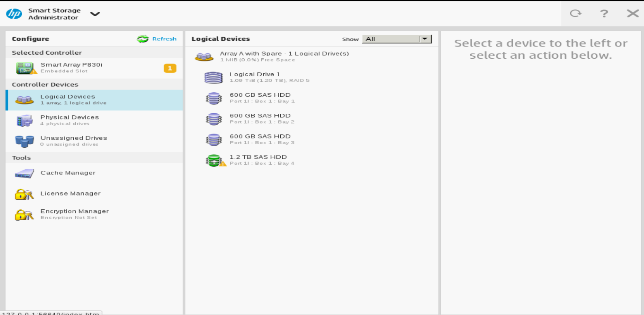Screen dimensions: 644x315
Task: Close Smart Storage Administrator with the X
Action: [633, 13]
